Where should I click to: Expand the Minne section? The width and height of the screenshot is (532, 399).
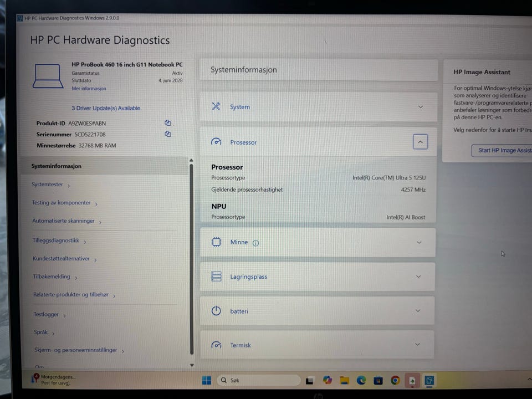point(419,242)
